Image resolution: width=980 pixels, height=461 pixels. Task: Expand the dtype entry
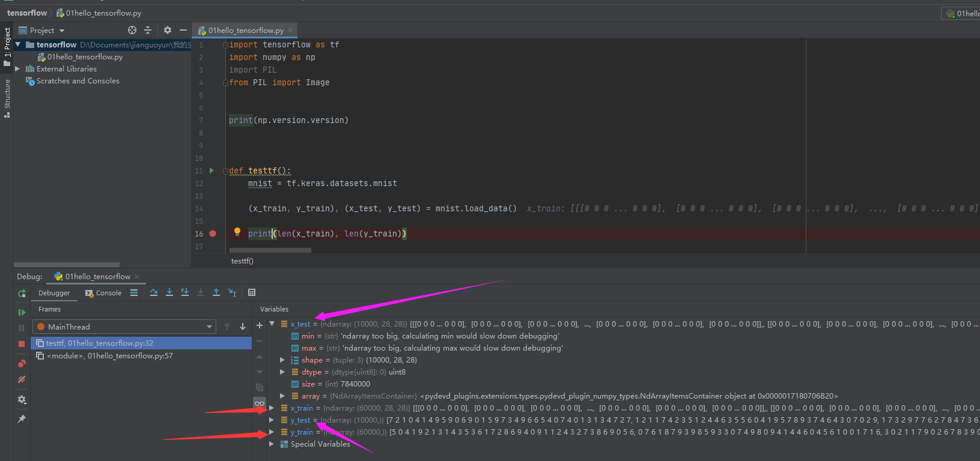click(x=282, y=372)
